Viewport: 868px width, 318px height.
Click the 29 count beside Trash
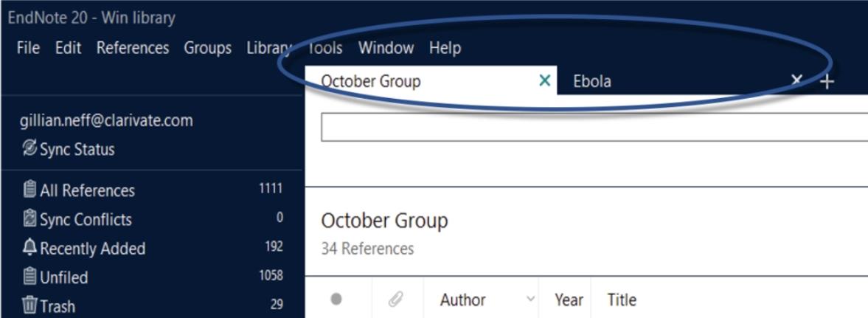coord(277,304)
